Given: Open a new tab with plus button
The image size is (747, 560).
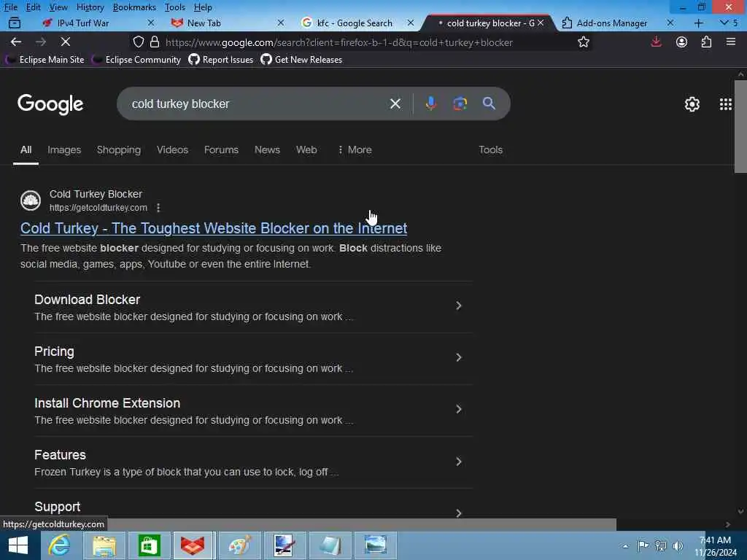Looking at the screenshot, I should pyautogui.click(x=698, y=23).
